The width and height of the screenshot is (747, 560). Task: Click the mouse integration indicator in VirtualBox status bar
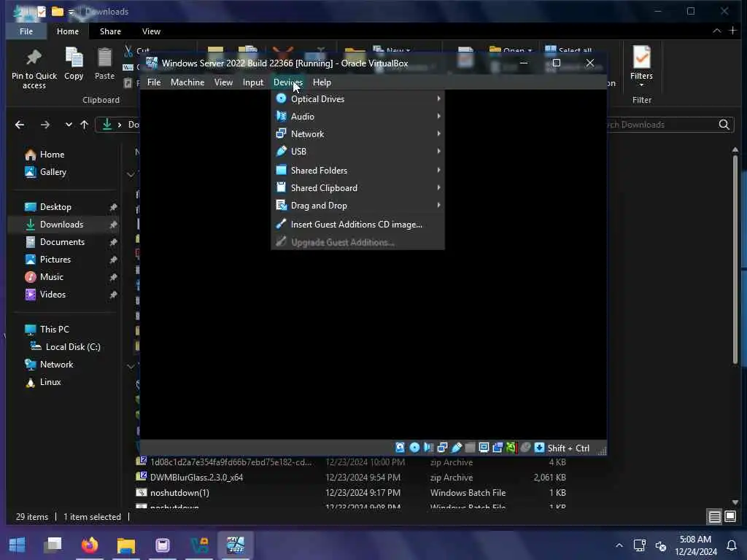[525, 448]
